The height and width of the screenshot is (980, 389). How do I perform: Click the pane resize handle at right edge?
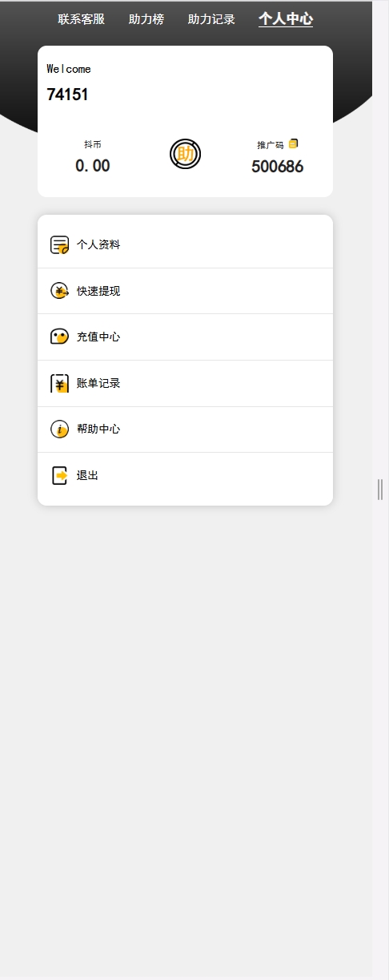(x=380, y=490)
